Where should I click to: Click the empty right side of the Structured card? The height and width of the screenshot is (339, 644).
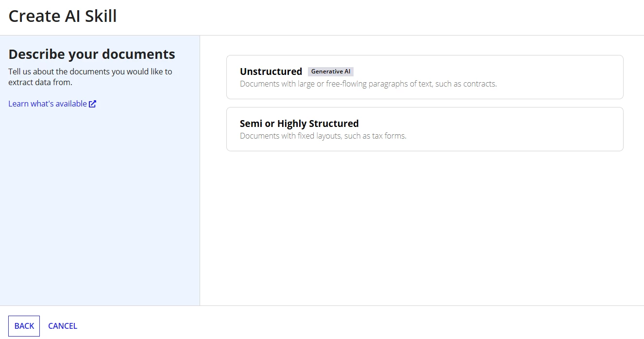[x=515, y=129]
